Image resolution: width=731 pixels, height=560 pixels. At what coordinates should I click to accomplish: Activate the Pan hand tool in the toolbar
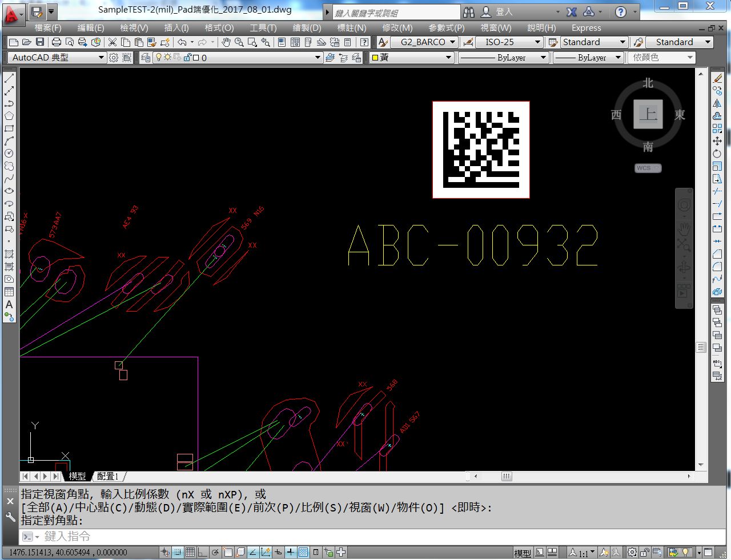click(x=226, y=42)
